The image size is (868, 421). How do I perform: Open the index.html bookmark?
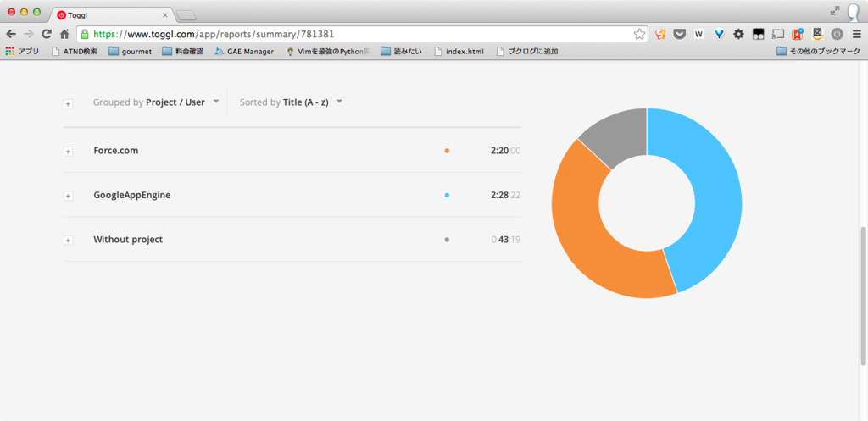tap(459, 52)
